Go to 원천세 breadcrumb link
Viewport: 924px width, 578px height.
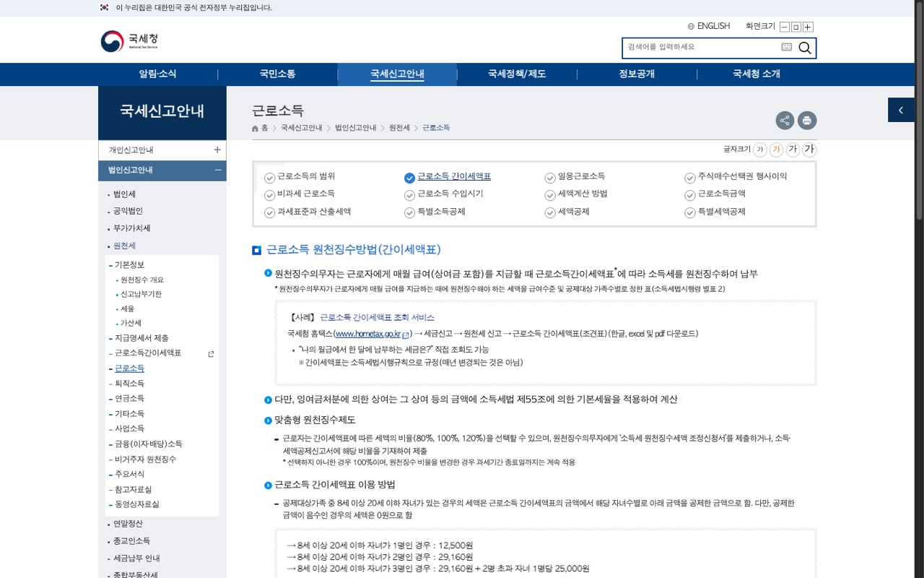coord(399,128)
